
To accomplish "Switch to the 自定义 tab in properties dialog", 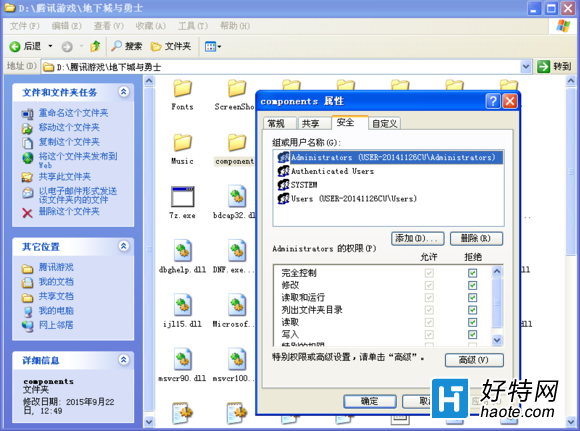I will point(385,124).
